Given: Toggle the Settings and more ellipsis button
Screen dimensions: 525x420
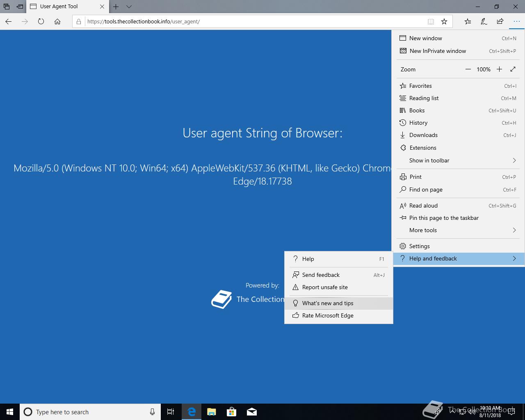Looking at the screenshot, I should 516,21.
